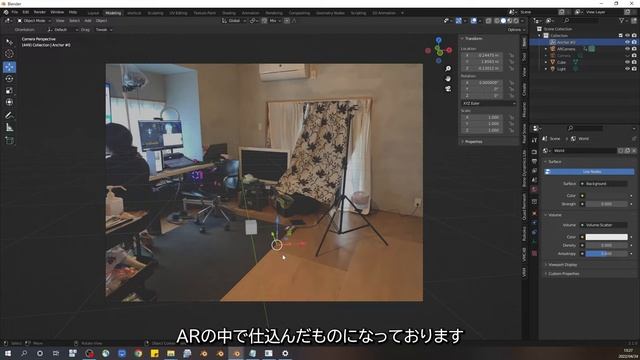The height and width of the screenshot is (360, 640).
Task: Hide Cube via its eye icon
Action: click(x=627, y=62)
